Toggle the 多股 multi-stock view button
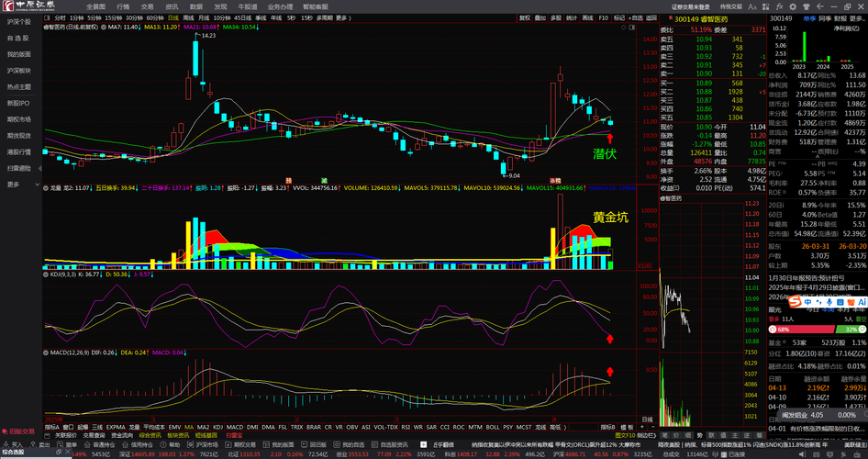The image size is (868, 459). click(x=556, y=18)
